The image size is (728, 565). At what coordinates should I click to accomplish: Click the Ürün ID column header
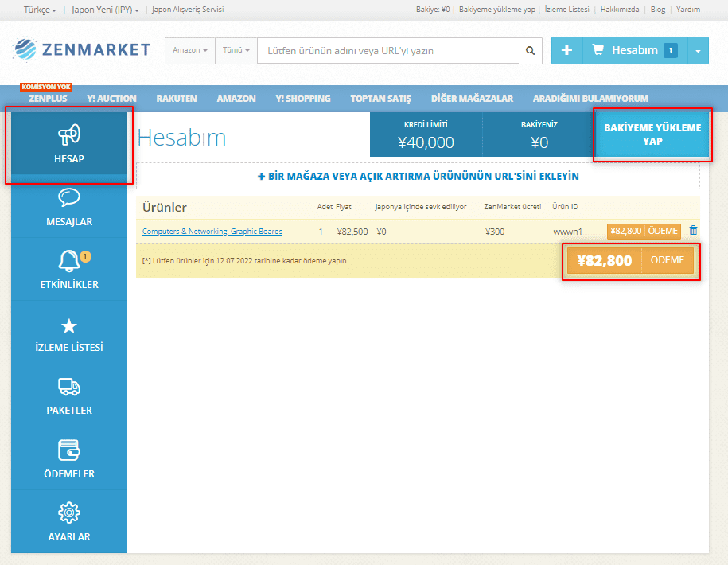pyautogui.click(x=565, y=207)
